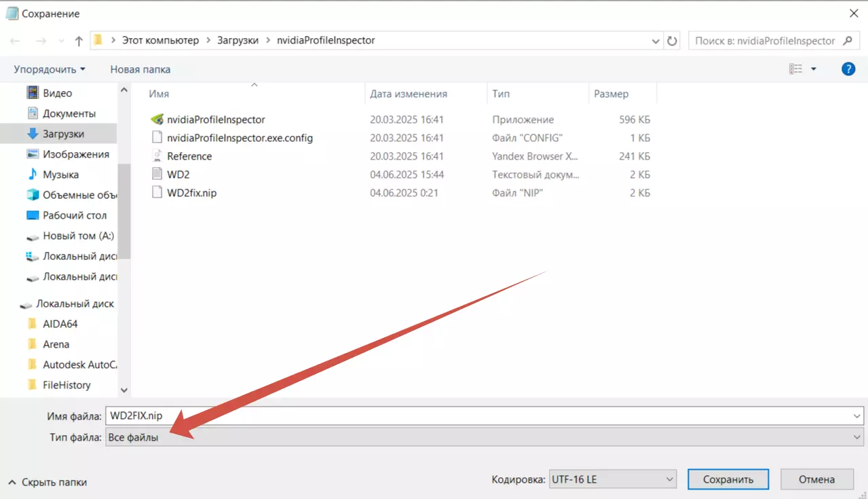868x499 pixels.
Task: Open the Кодировка UTF-16 LE dropdown
Action: point(613,479)
